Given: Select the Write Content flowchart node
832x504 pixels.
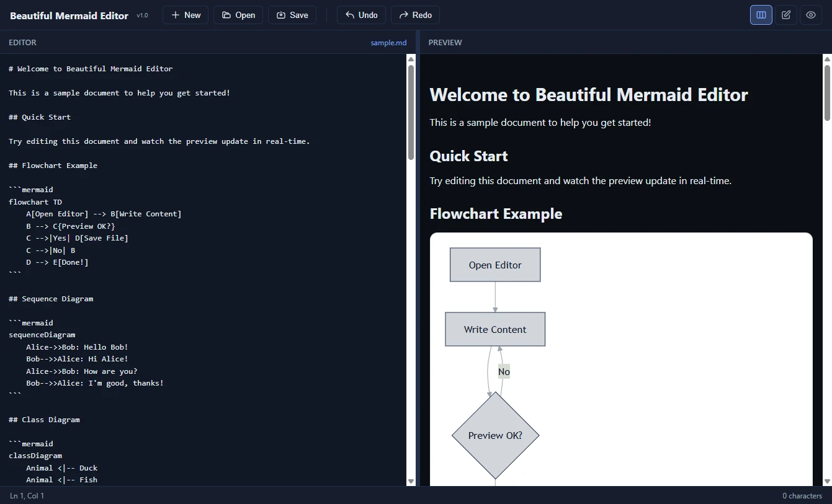Looking at the screenshot, I should (495, 329).
